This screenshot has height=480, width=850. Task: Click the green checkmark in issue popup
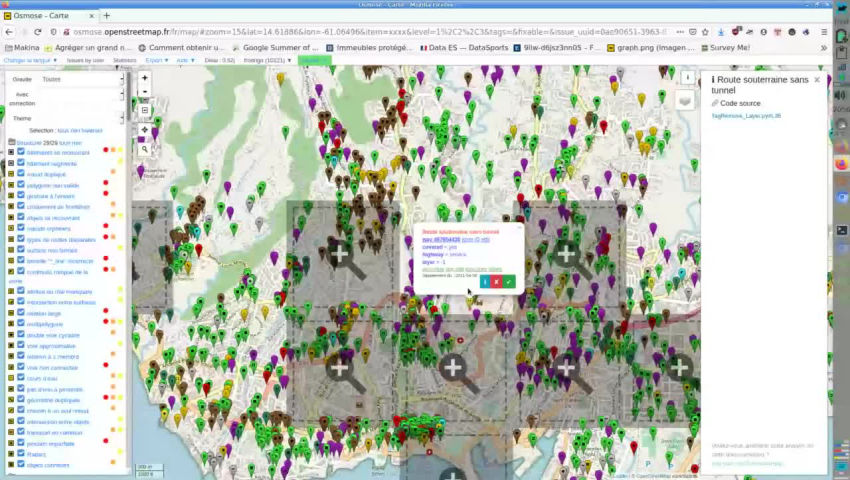pyautogui.click(x=509, y=282)
